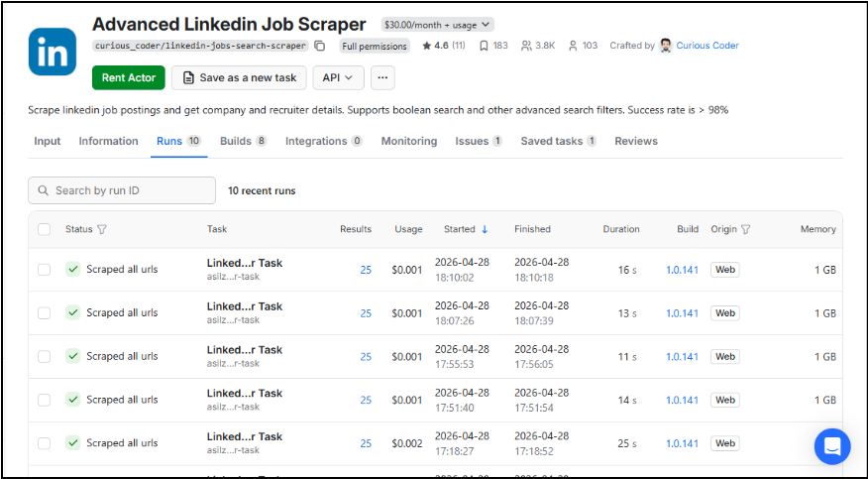The height and width of the screenshot is (479, 868).
Task: Click the star rating 4.6 icon
Action: pos(426,46)
